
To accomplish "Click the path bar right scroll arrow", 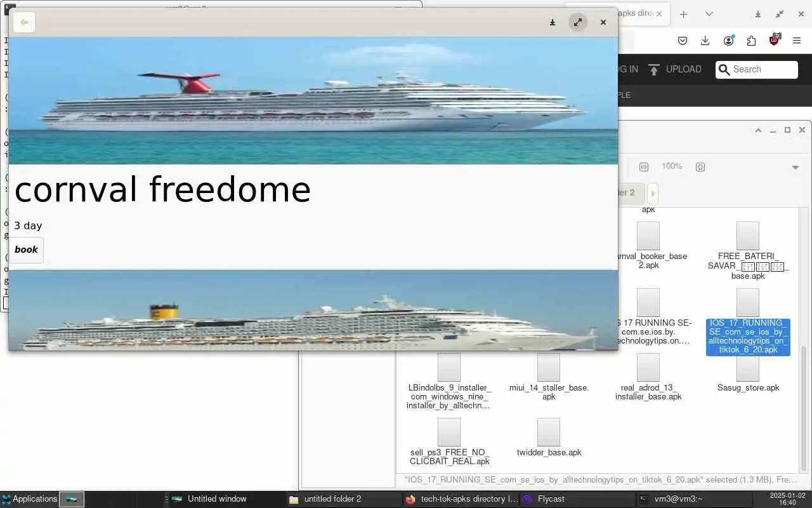I will click(x=653, y=193).
